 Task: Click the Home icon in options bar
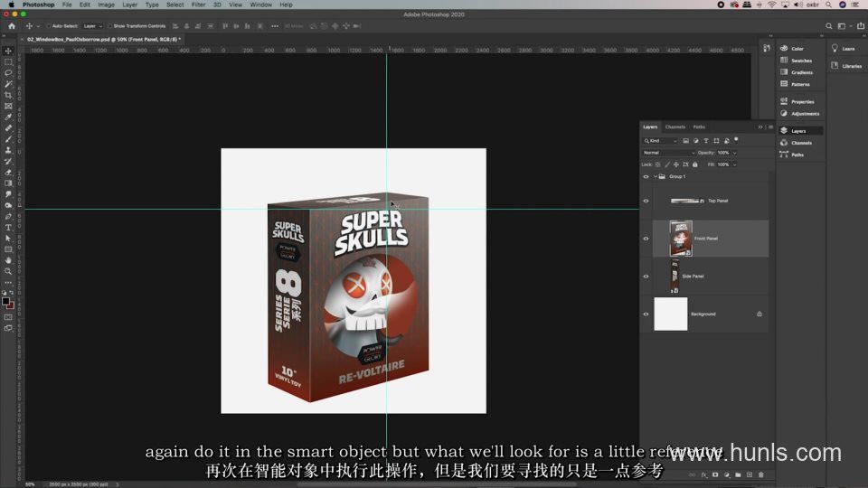pyautogui.click(x=12, y=26)
